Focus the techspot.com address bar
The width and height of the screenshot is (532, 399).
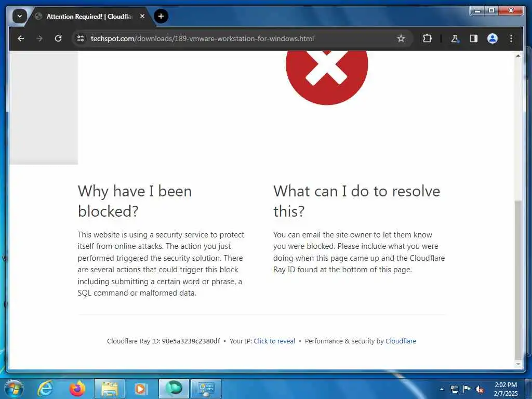[x=202, y=38]
